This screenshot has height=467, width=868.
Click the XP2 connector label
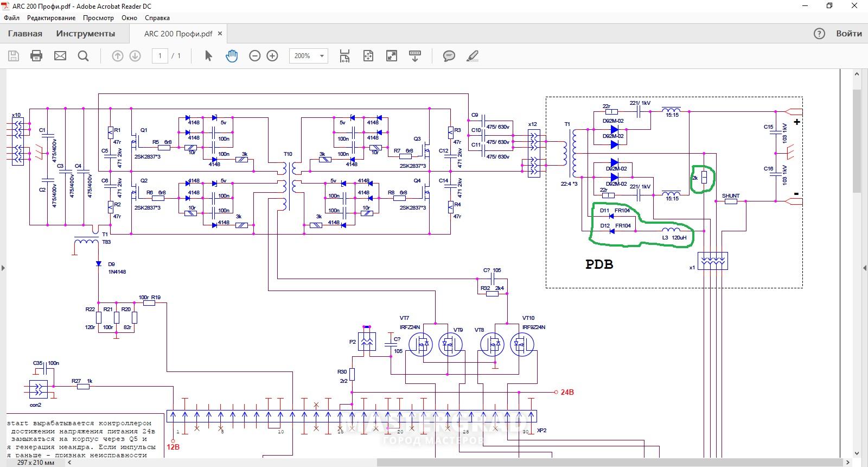click(x=541, y=431)
